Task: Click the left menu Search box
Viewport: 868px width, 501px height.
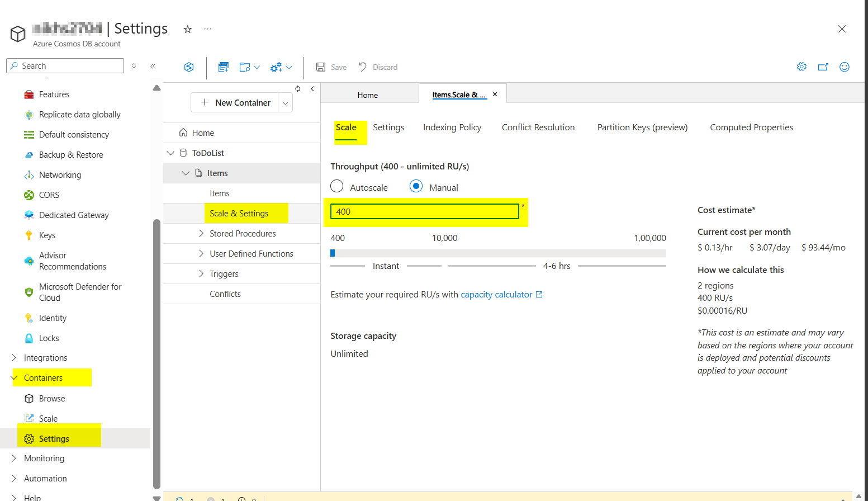Action: click(65, 66)
